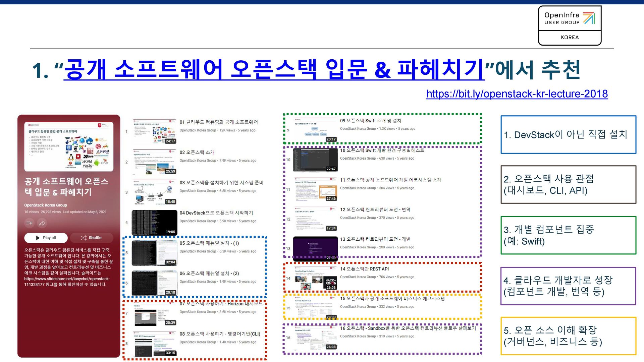Click the OpenInfra User Group Korea logo
This screenshot has height=362, width=644.
tap(570, 25)
